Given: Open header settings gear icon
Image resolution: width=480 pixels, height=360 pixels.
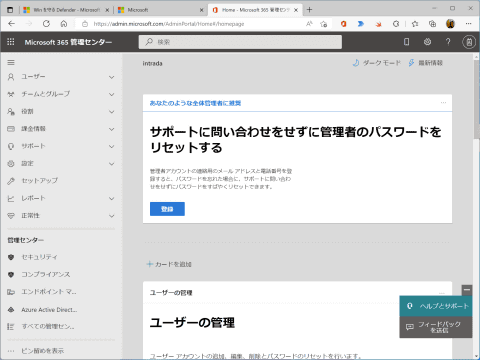Looking at the screenshot, I should (427, 42).
